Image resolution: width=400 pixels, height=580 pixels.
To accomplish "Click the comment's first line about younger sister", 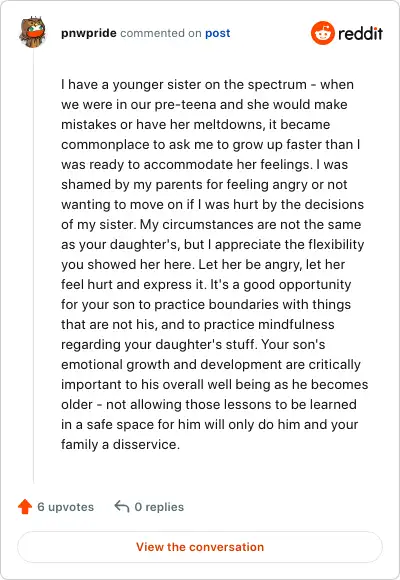I will (207, 84).
